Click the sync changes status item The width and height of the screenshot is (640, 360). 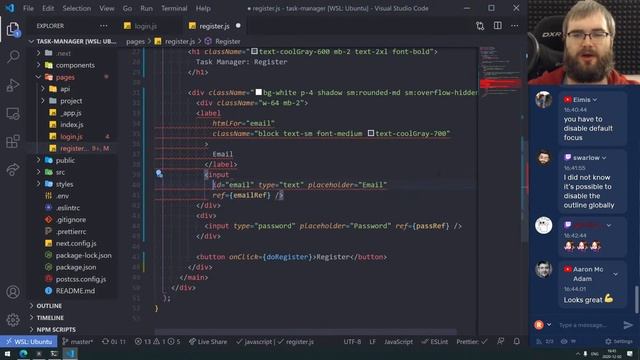(x=114, y=342)
